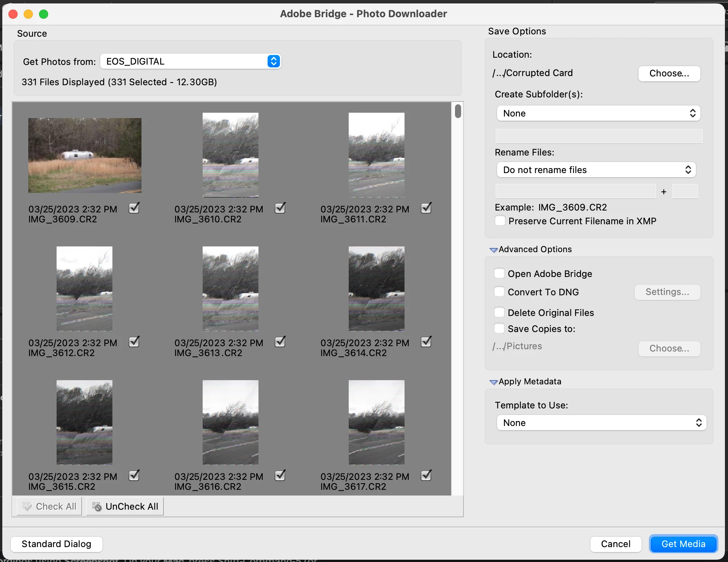Select the IMG_3613.CR2 thumbnail
Screen dimensions: 728x562
(x=231, y=288)
